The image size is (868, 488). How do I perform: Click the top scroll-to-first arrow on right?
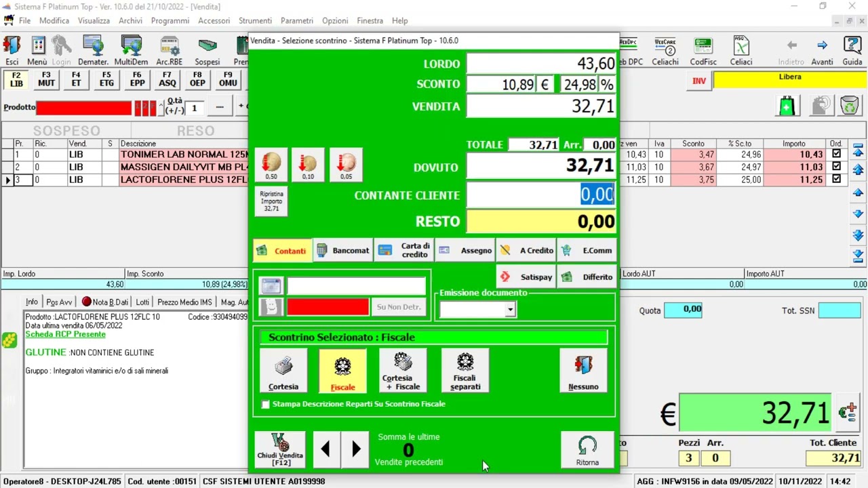[858, 150]
